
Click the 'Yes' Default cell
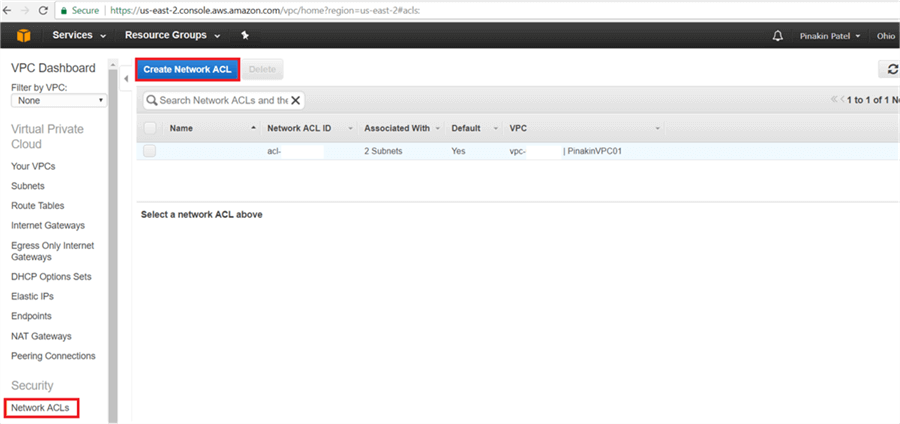pos(459,151)
